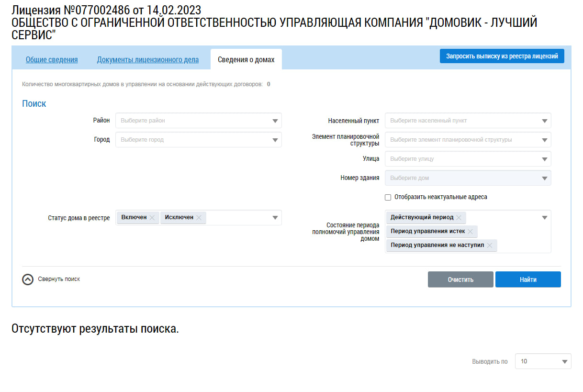583x392 pixels.
Task: Open 'Документы лицензионного дела' tab
Action: point(147,60)
